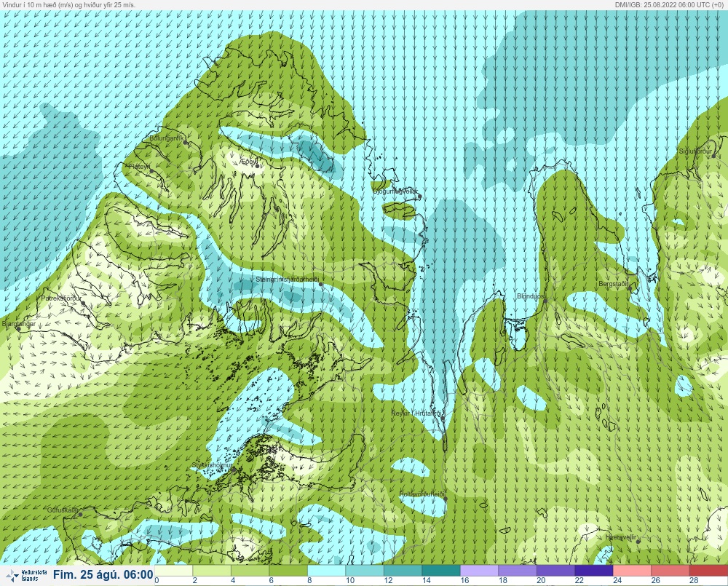Click the 8–10 m/s light cyan legend swatch
Viewport: 728px width, 586px height.
(x=326, y=570)
